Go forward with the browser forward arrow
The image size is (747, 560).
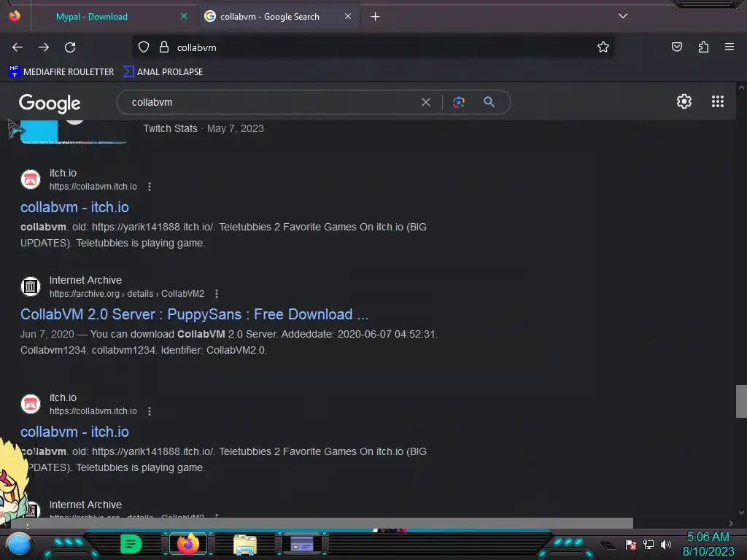point(44,47)
